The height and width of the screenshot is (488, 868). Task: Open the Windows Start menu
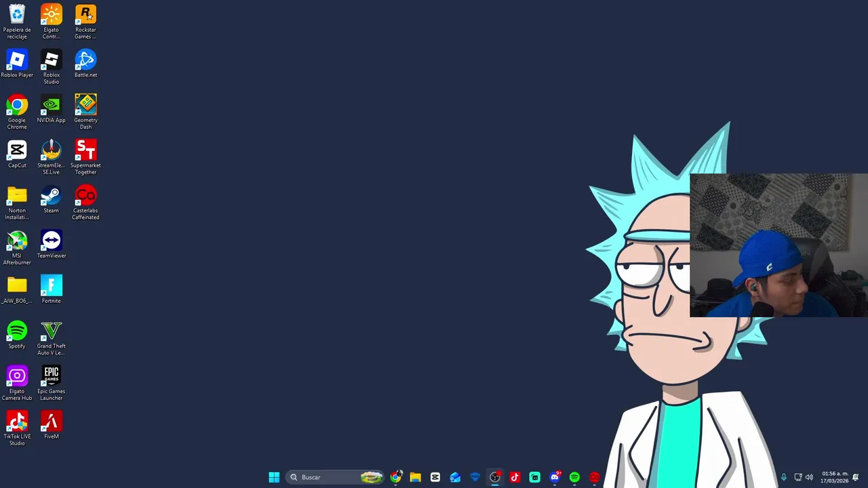(274, 477)
